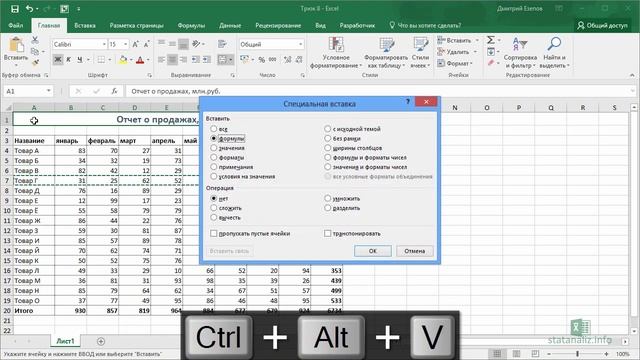
Task: Toggle Italic formatting button
Action: 69,60
